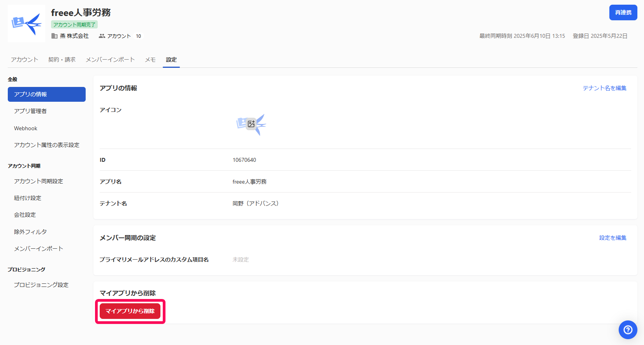Click the people icon beside アカウント count
644x345 pixels.
click(102, 36)
